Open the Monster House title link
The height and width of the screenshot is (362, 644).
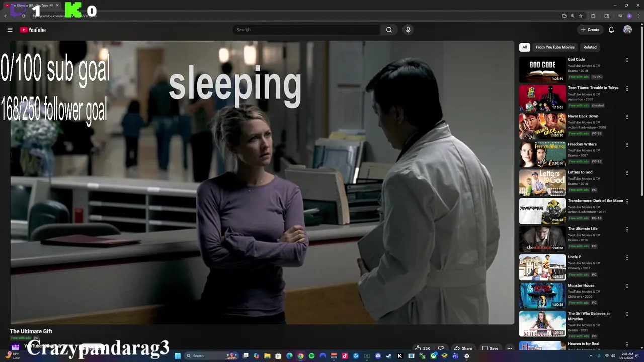pyautogui.click(x=581, y=285)
